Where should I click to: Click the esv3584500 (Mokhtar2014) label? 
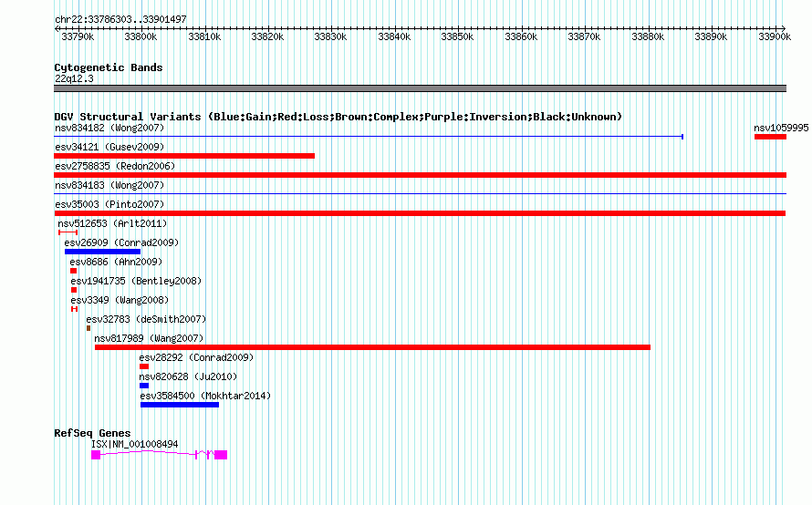tap(205, 396)
